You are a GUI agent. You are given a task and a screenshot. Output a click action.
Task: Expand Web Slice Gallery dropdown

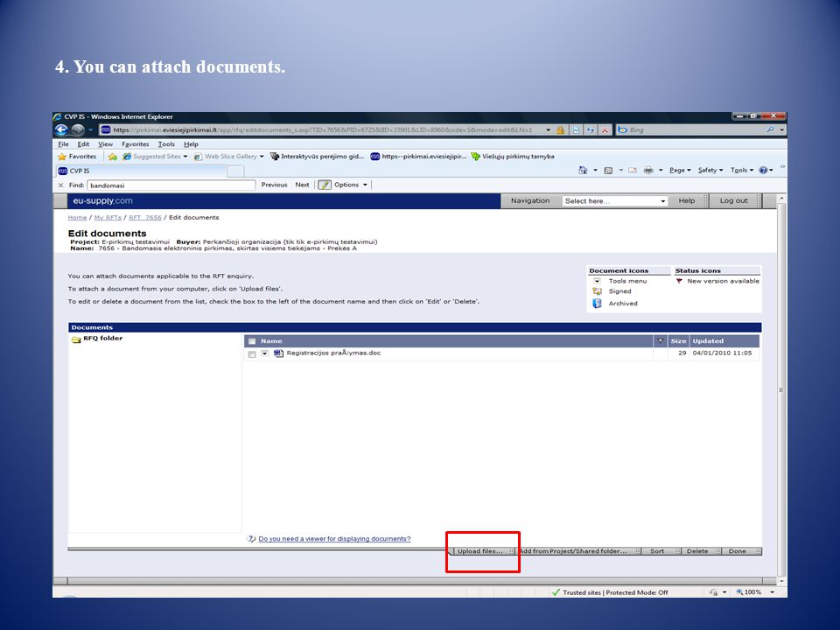(x=262, y=157)
